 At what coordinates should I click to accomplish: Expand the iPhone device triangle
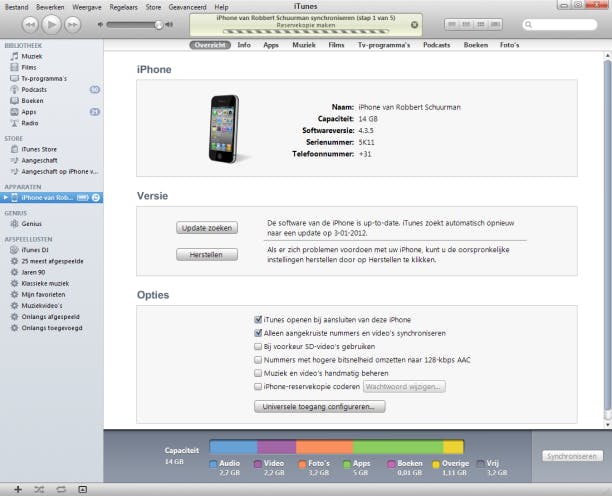5,197
